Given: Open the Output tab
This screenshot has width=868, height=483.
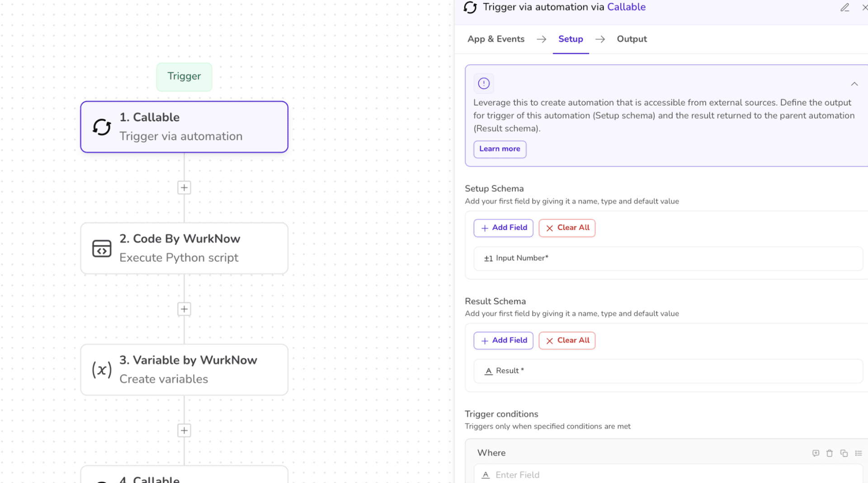Looking at the screenshot, I should click(632, 39).
